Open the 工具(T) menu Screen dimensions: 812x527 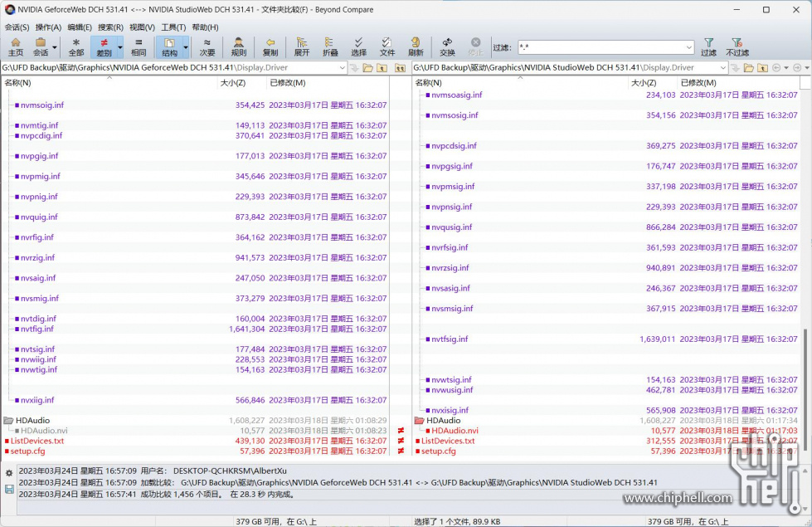(173, 27)
